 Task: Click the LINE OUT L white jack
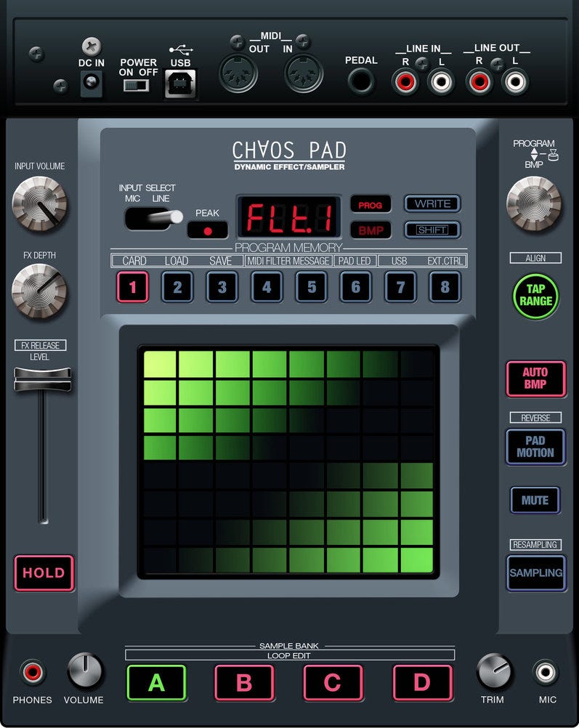pos(515,82)
